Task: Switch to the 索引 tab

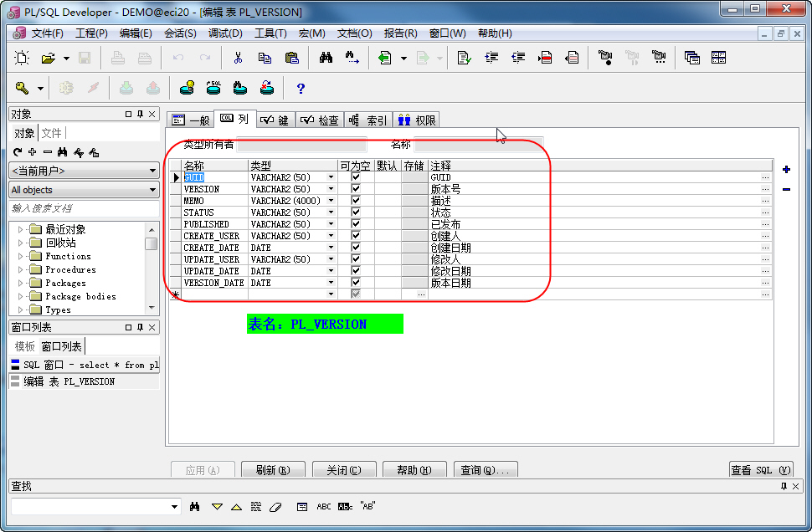Action: click(x=368, y=120)
